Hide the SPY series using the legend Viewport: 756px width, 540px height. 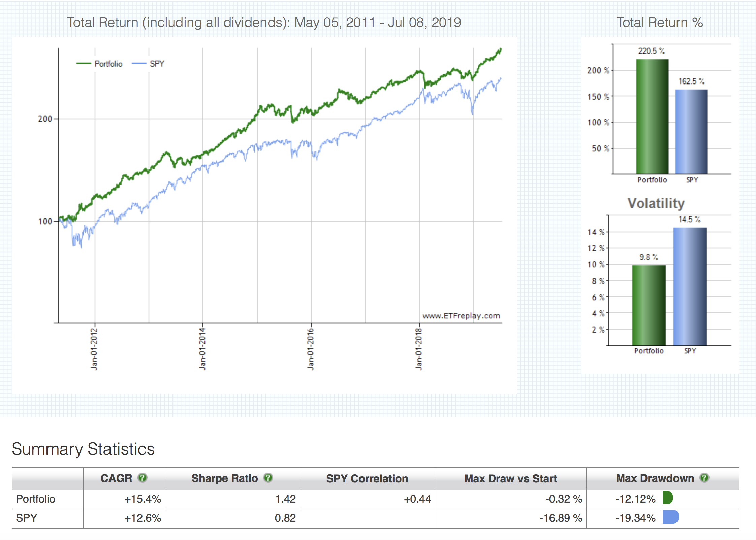click(157, 64)
